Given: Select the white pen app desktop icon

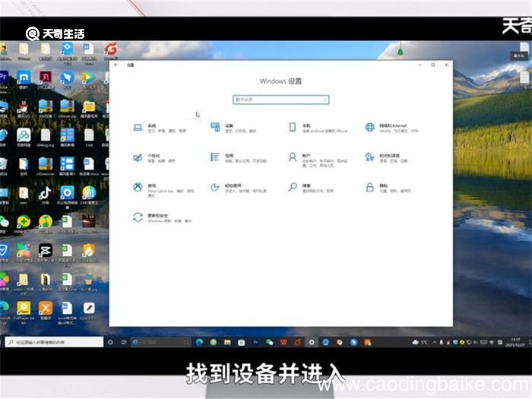Looking at the screenshot, I should click(89, 310).
